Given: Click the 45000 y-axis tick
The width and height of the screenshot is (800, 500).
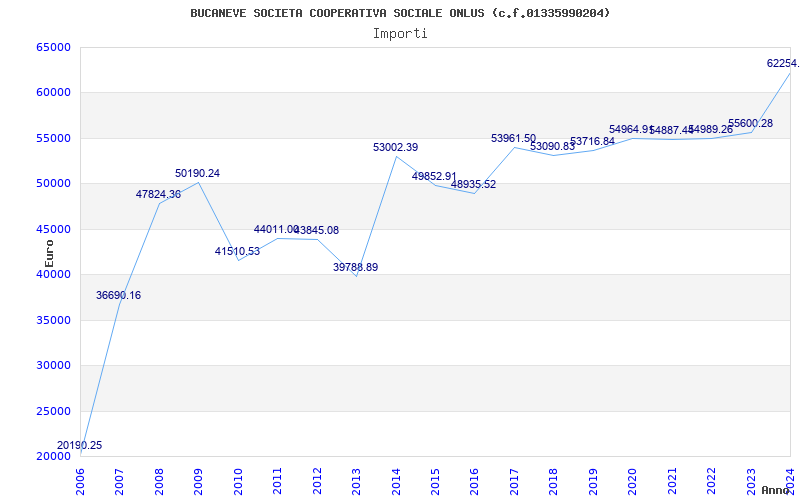Looking at the screenshot, I should (54, 229).
